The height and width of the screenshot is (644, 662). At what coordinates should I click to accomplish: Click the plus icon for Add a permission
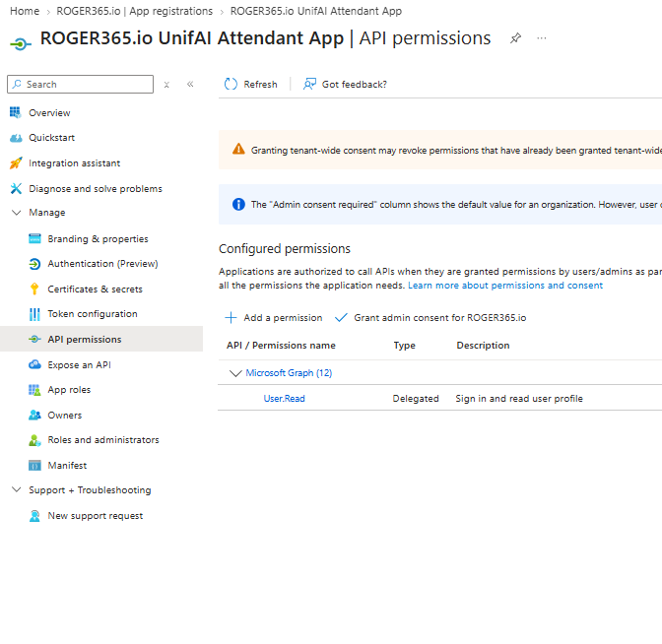(231, 317)
